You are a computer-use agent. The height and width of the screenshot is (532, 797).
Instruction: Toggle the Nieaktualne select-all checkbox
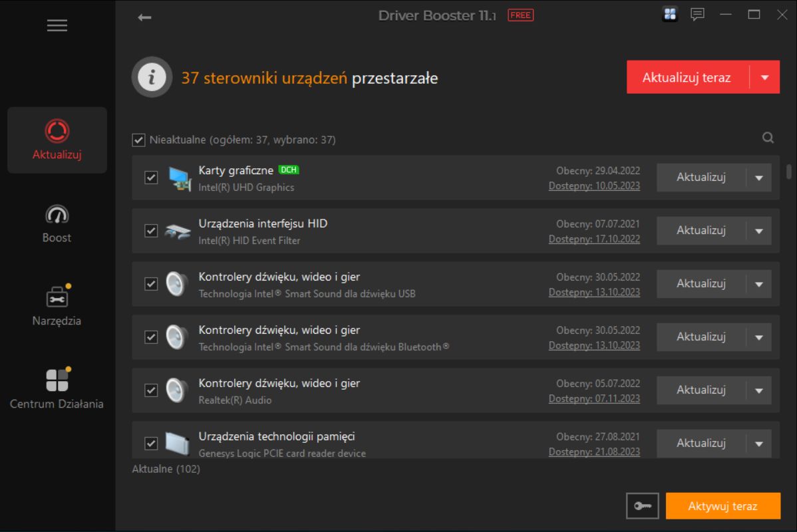(x=138, y=140)
